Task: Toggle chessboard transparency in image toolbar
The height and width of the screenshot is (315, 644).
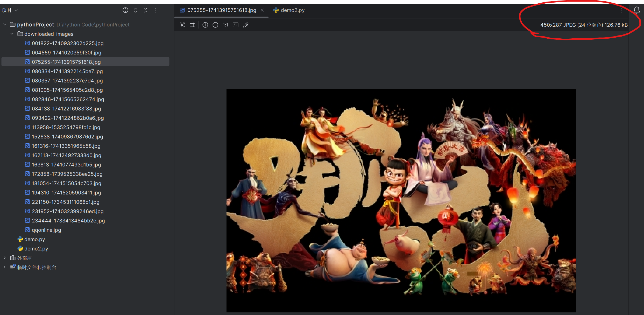Action: point(182,25)
